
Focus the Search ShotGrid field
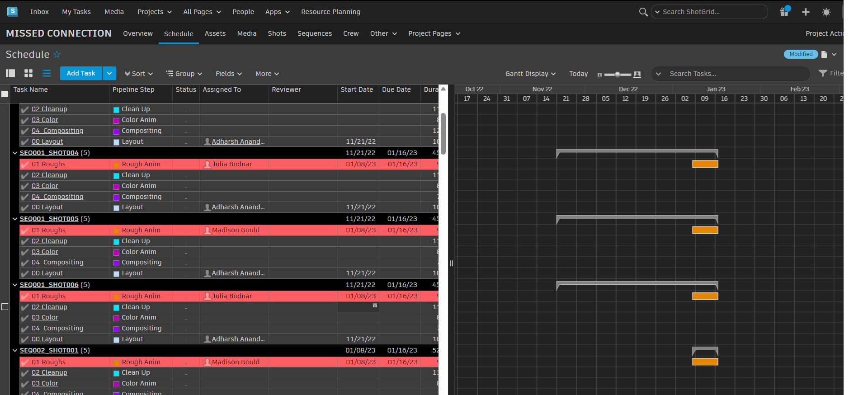click(x=710, y=12)
